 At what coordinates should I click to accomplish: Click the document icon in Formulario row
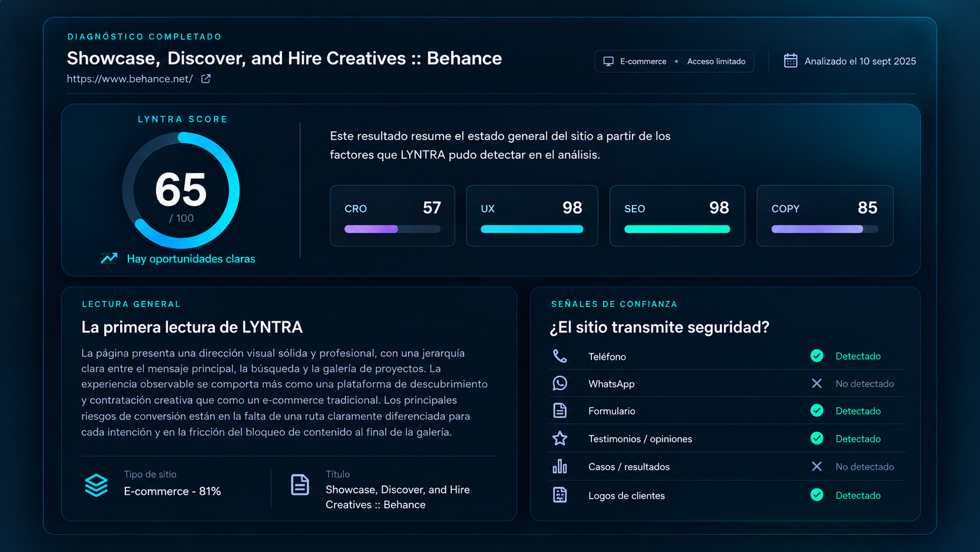coord(560,411)
